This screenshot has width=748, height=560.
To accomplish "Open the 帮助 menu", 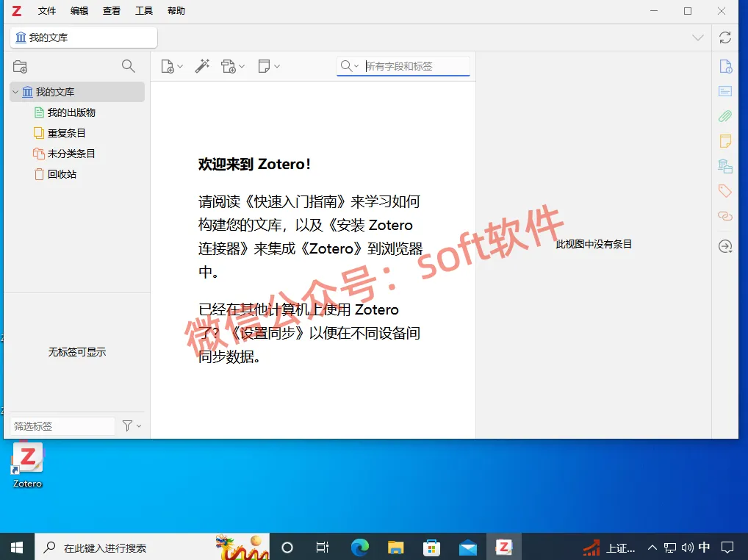I will click(176, 10).
